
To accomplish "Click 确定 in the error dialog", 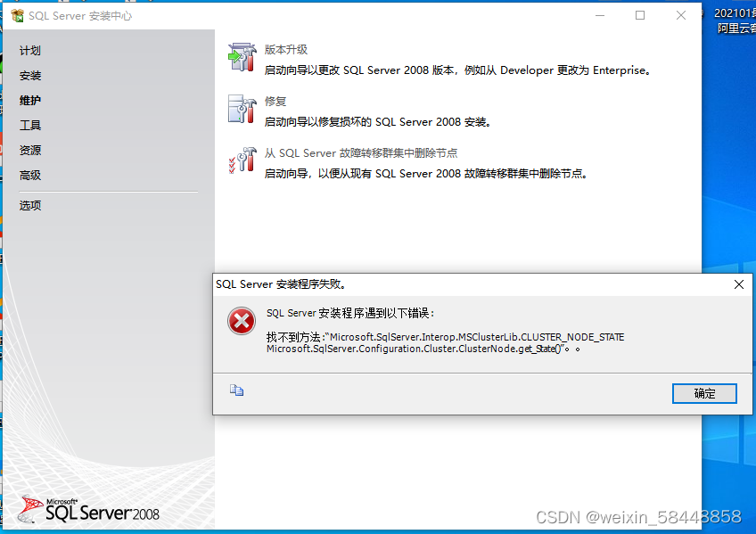I will (704, 394).
